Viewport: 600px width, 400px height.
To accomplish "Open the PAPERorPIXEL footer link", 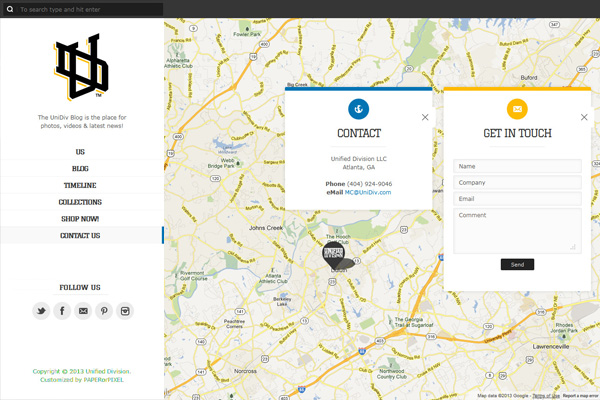I will coord(104,380).
